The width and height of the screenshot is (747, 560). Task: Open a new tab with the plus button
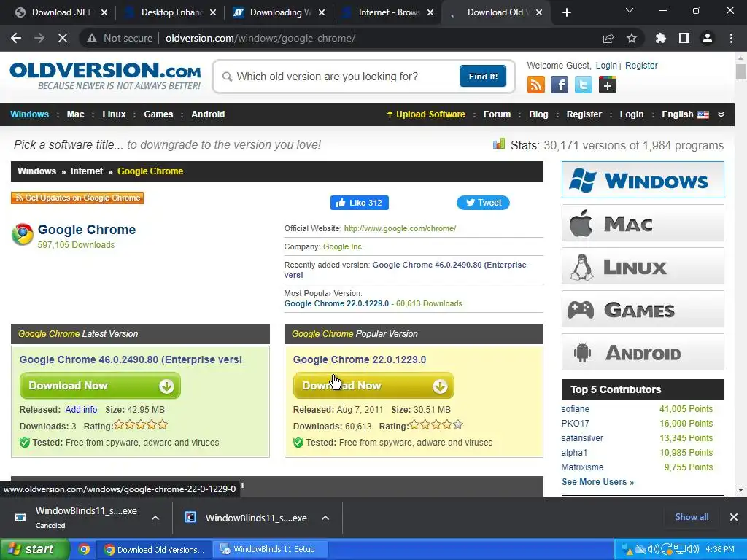pos(566,12)
